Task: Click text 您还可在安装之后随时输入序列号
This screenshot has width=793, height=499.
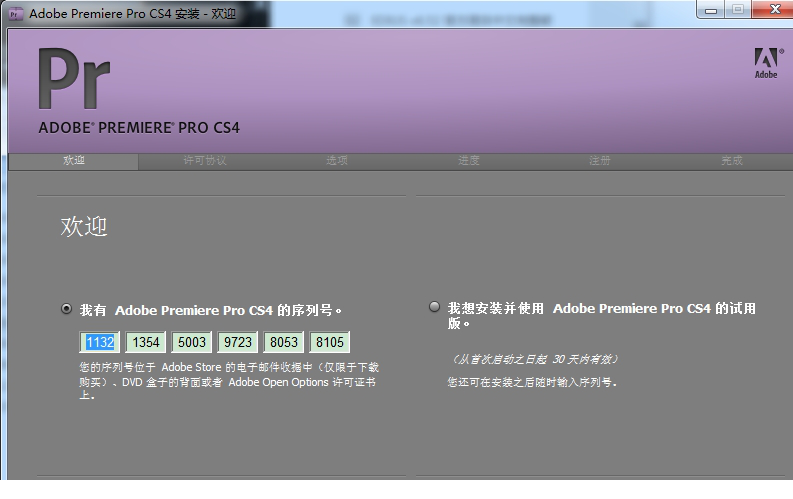Action: click(x=532, y=382)
